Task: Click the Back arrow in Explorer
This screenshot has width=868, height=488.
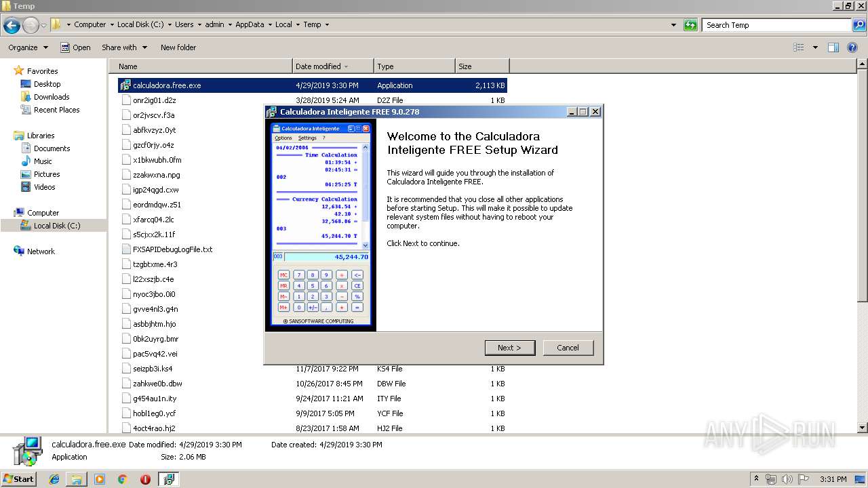Action: [x=12, y=26]
